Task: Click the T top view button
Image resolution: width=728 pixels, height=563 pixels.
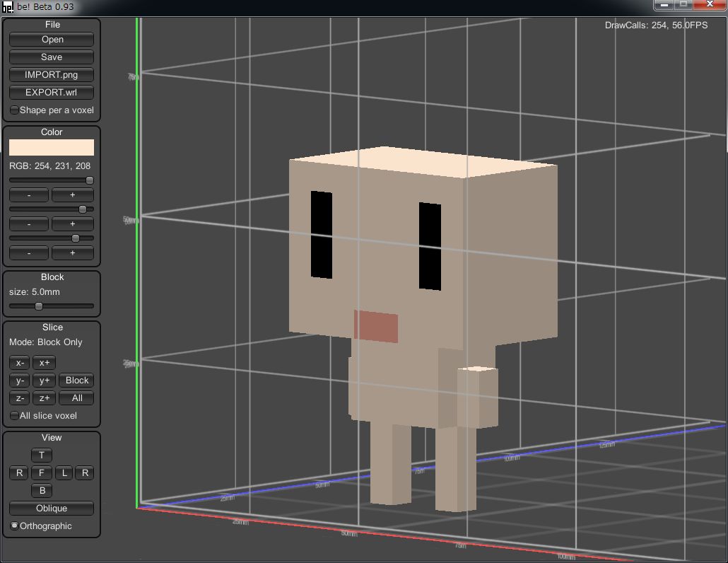Action: [x=42, y=455]
